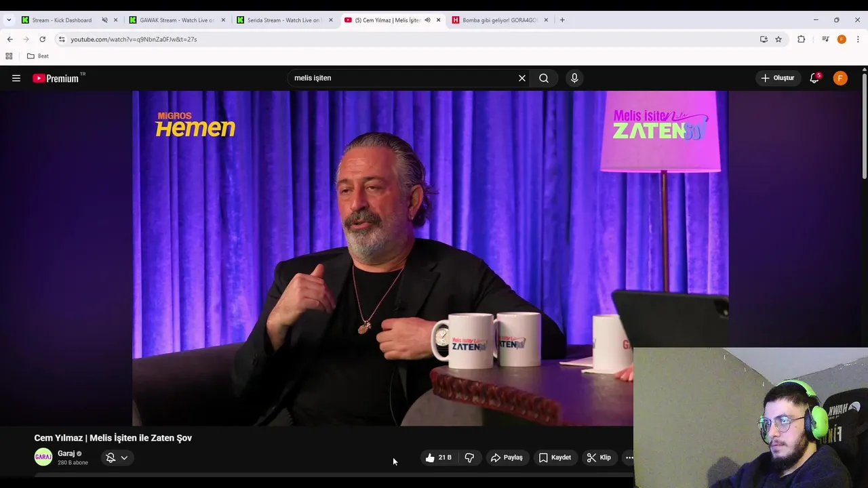
Task: Close the 'Serida Stream' tab
Action: [331, 20]
